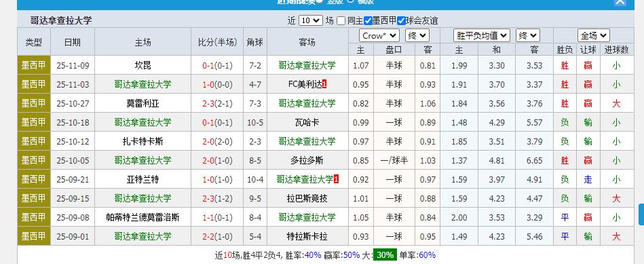This screenshot has height=264, width=644.
Task: Click red card badge next to FC美利达
Action: [324, 85]
